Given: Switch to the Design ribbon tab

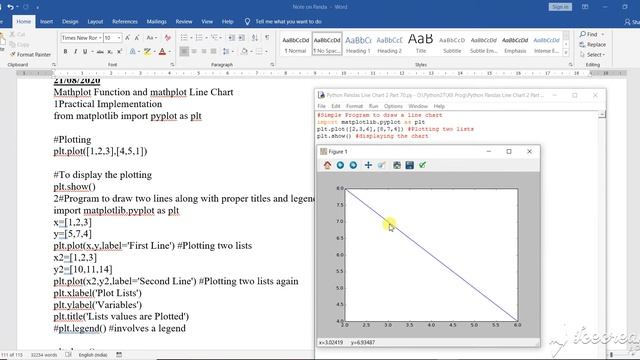Looking at the screenshot, I should (70, 22).
